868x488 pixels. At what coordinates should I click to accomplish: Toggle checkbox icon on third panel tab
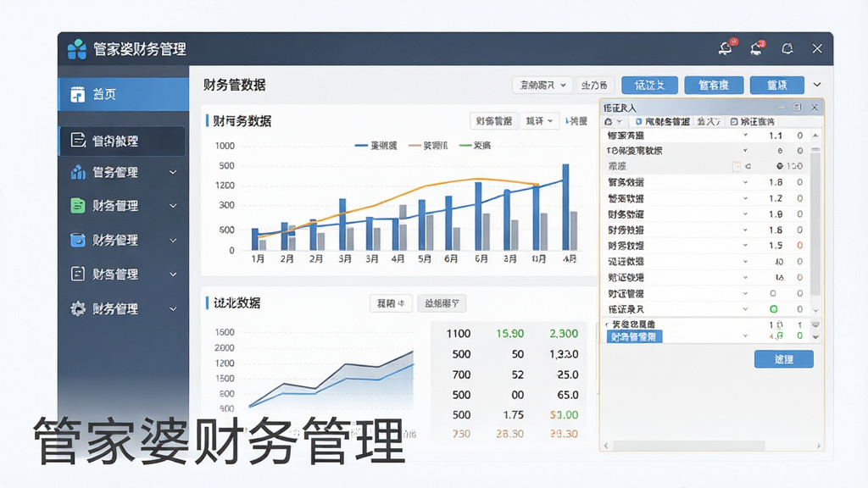click(734, 122)
